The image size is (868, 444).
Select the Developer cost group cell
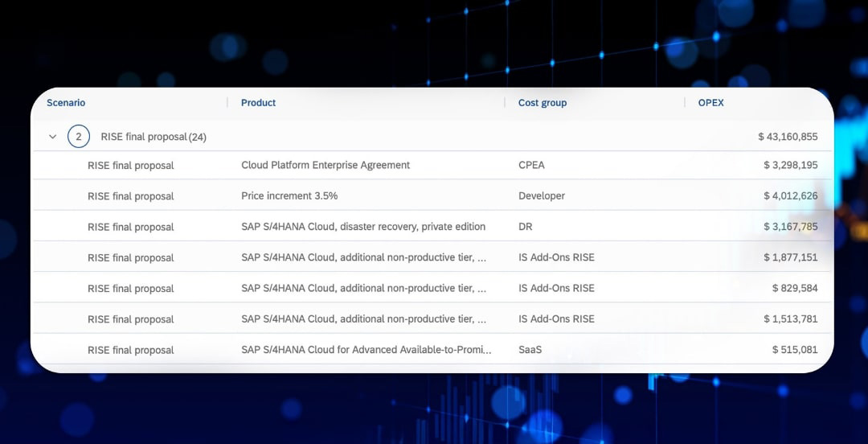542,196
